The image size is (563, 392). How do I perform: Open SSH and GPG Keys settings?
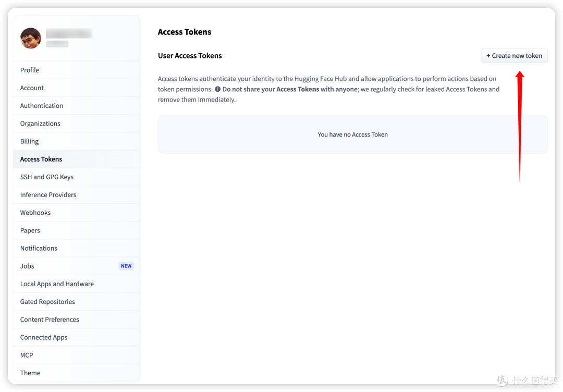(77, 177)
